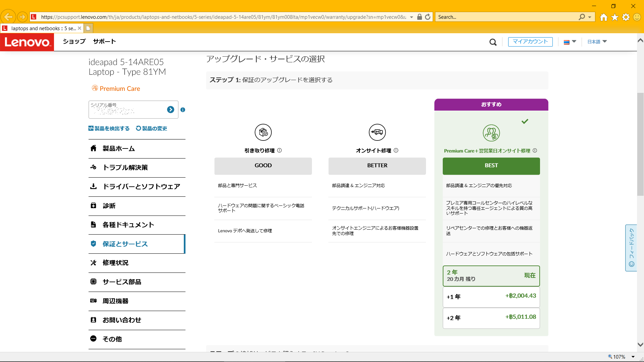
Task: Click the magnifier in the browser Search box
Action: (582, 17)
